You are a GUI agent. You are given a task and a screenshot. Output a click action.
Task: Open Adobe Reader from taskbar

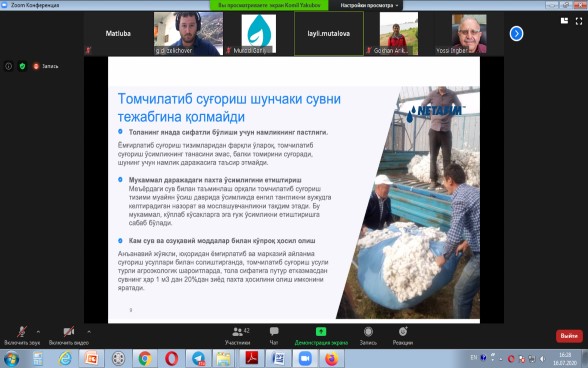[252, 359]
